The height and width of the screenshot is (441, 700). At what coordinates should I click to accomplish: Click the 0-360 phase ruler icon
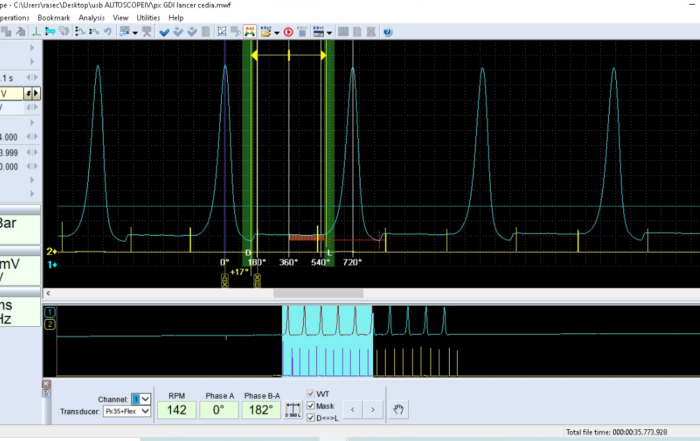coord(293,409)
